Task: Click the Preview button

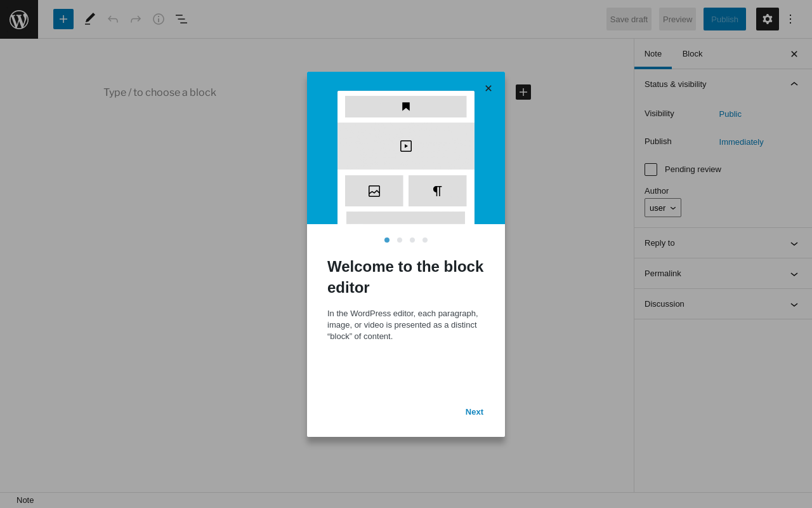Action: (678, 19)
